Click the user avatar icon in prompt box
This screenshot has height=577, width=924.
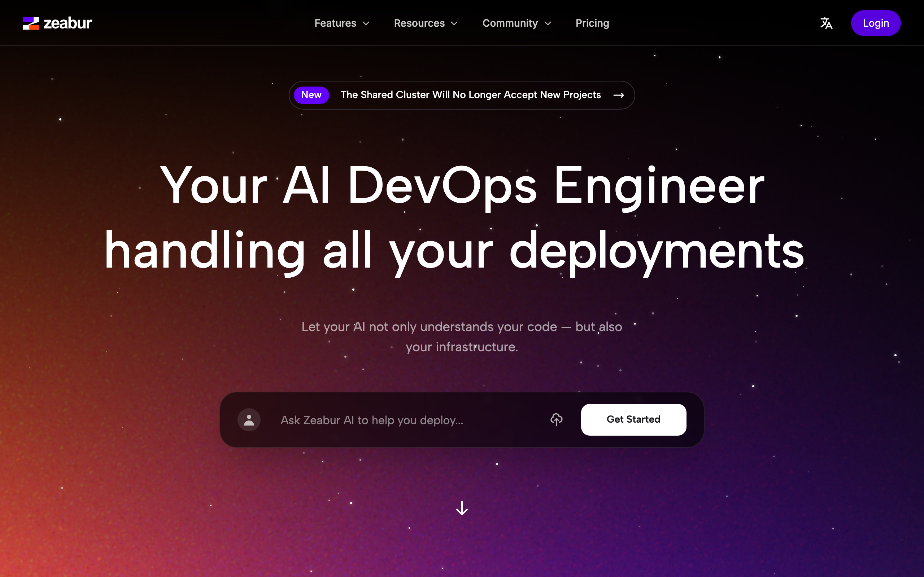(x=249, y=420)
